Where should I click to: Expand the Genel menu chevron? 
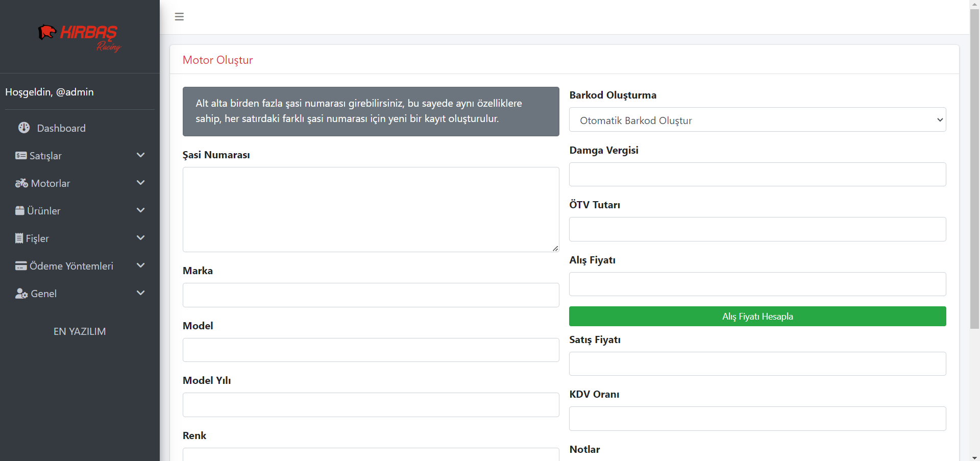pos(141,293)
